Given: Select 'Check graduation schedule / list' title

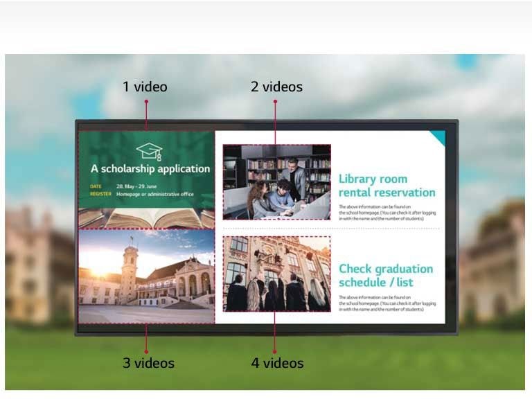Looking at the screenshot, I should coord(386,276).
